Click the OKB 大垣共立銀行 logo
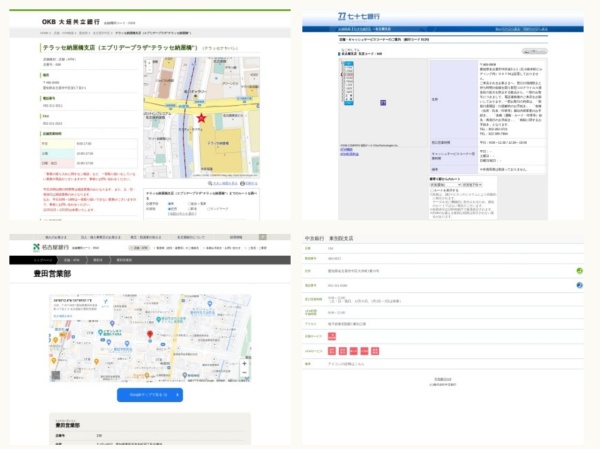 point(71,22)
